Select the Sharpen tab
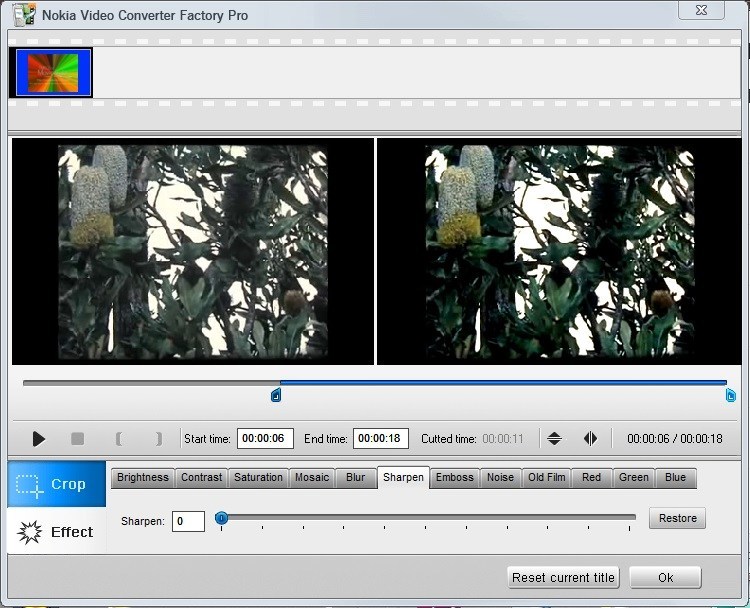 point(403,477)
